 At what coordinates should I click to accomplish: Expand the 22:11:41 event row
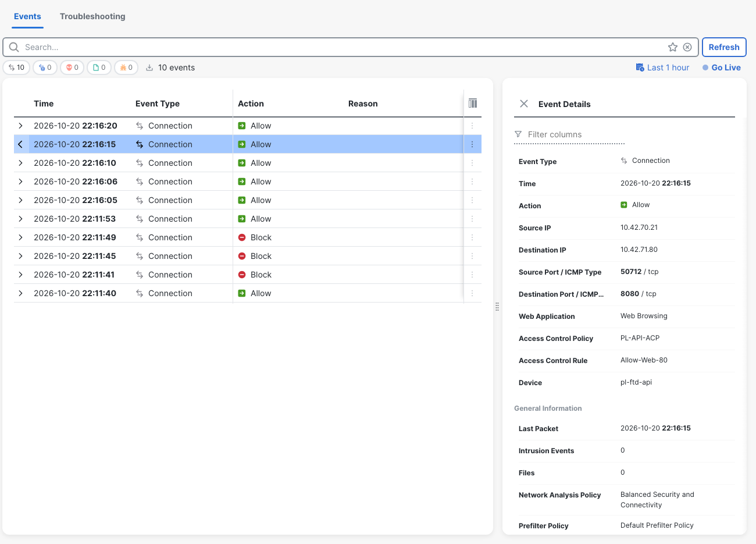(20, 275)
